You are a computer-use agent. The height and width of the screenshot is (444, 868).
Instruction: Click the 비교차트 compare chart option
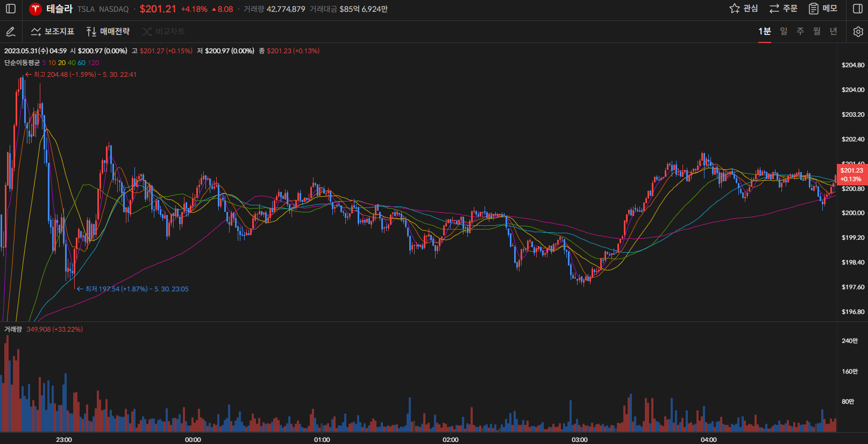[x=163, y=32]
